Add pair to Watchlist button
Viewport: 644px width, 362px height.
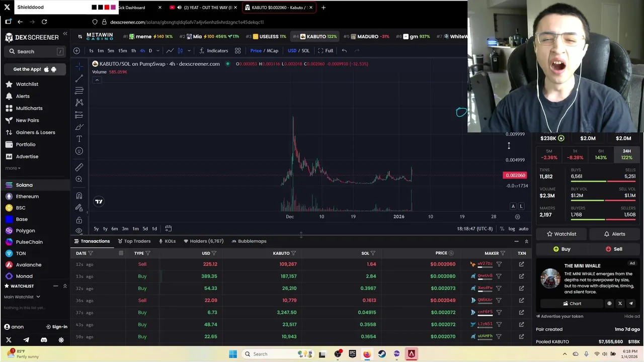click(x=561, y=234)
